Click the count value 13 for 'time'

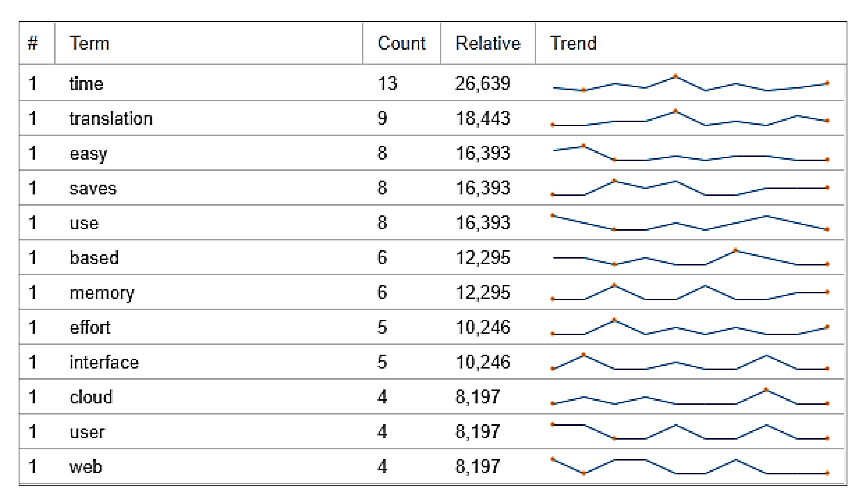(x=387, y=84)
